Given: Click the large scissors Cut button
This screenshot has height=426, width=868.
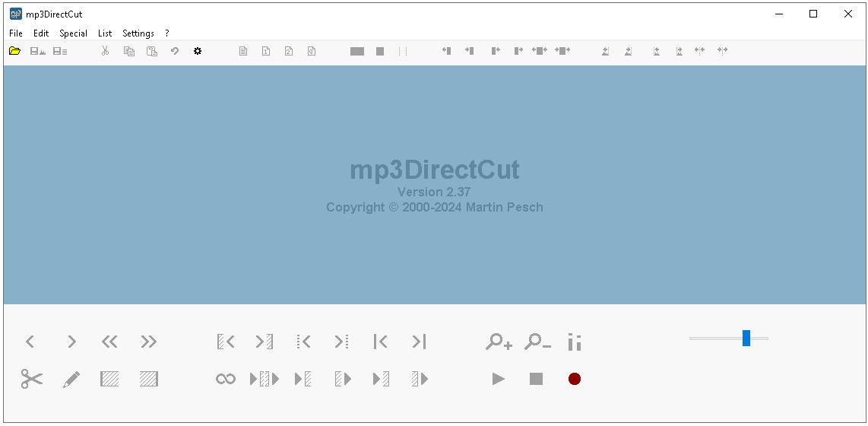Looking at the screenshot, I should pyautogui.click(x=32, y=379).
